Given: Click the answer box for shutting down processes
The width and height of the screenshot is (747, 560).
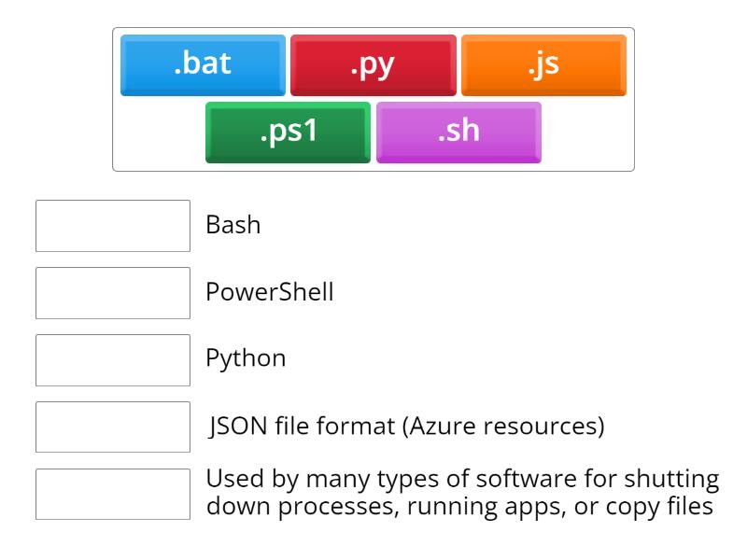Looking at the screenshot, I should click(113, 494).
